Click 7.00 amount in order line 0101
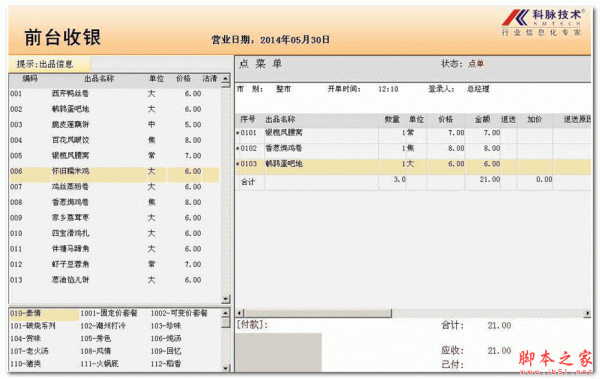Viewport: 600px width, 379px height. [x=492, y=133]
